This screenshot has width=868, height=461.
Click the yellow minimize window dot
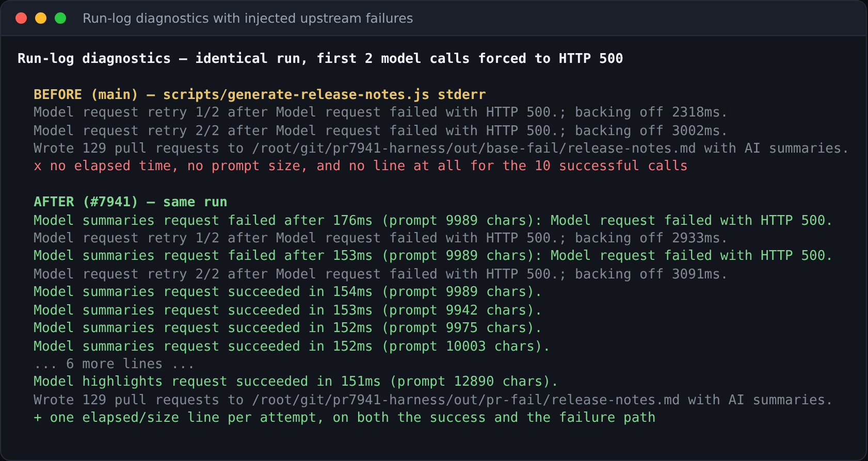(x=41, y=18)
